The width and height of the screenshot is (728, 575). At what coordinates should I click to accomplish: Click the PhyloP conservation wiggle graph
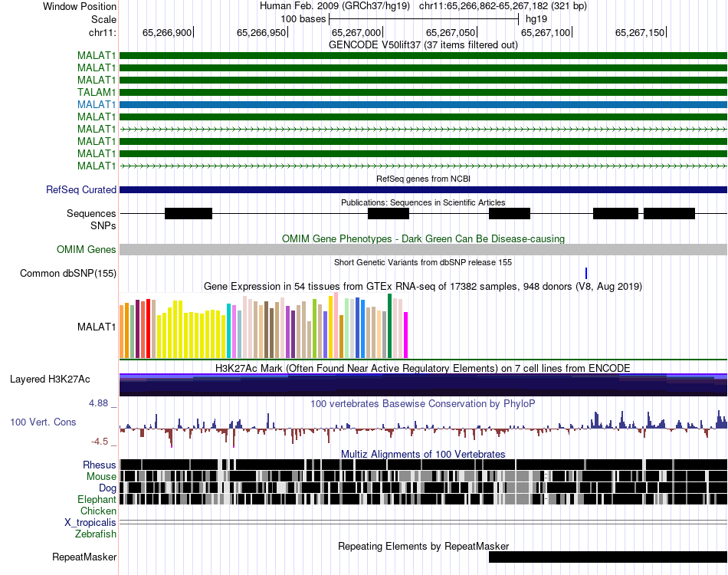coord(424,429)
